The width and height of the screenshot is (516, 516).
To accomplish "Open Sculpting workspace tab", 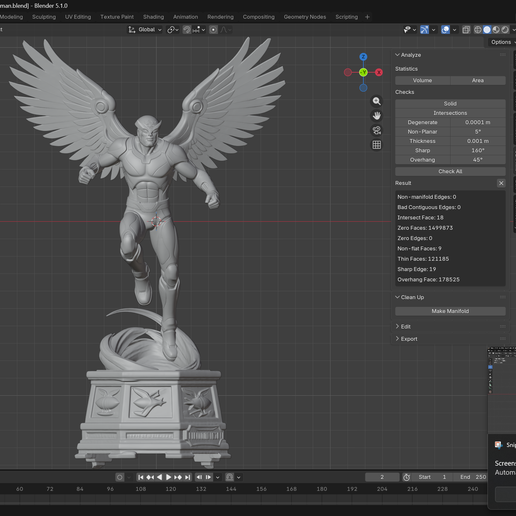I will point(44,17).
